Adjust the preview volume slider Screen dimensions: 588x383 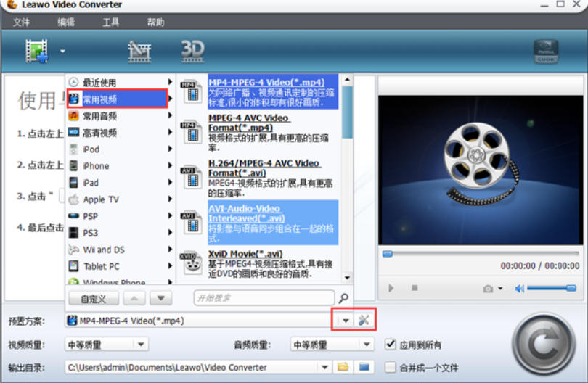pyautogui.click(x=552, y=288)
